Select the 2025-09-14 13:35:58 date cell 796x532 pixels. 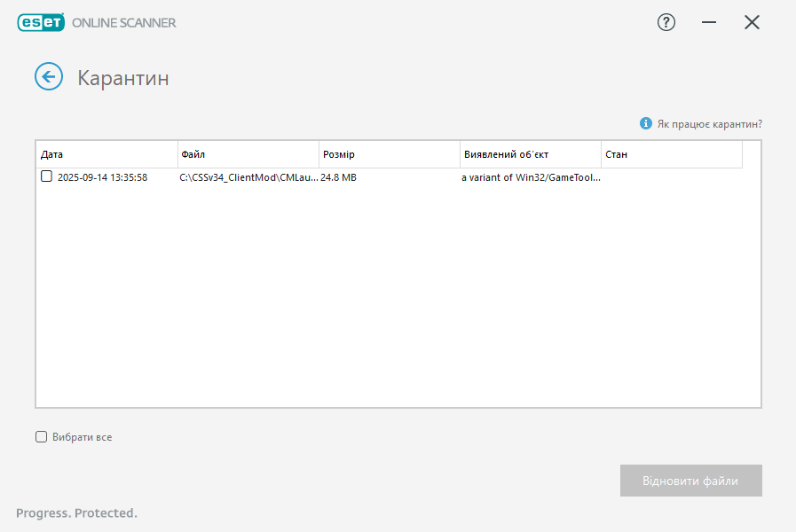[102, 177]
